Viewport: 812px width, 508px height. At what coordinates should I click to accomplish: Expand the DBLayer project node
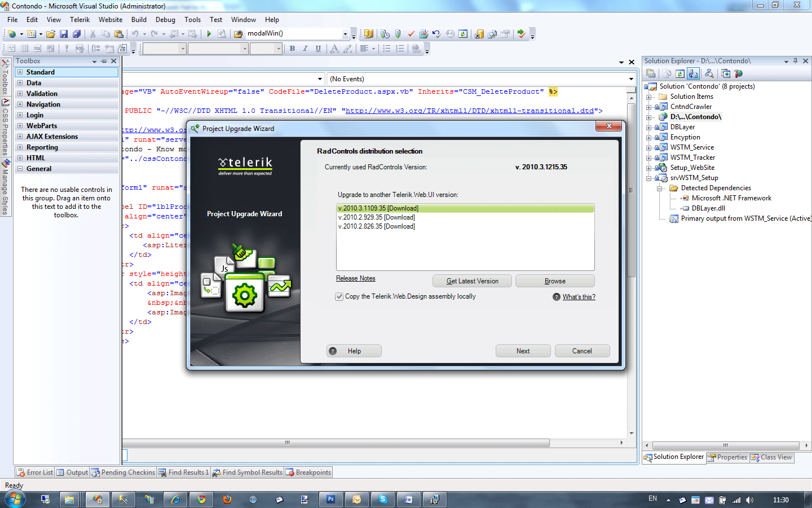[648, 128]
